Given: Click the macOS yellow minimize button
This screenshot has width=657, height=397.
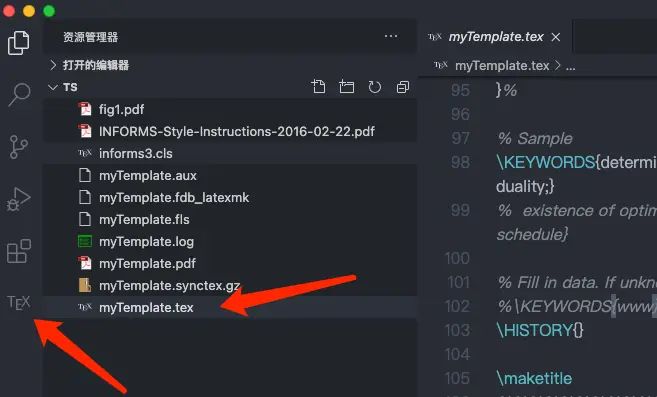Looking at the screenshot, I should pyautogui.click(x=29, y=11).
